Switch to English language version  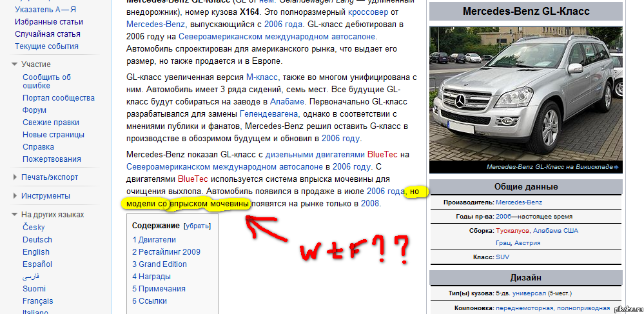click(36, 252)
